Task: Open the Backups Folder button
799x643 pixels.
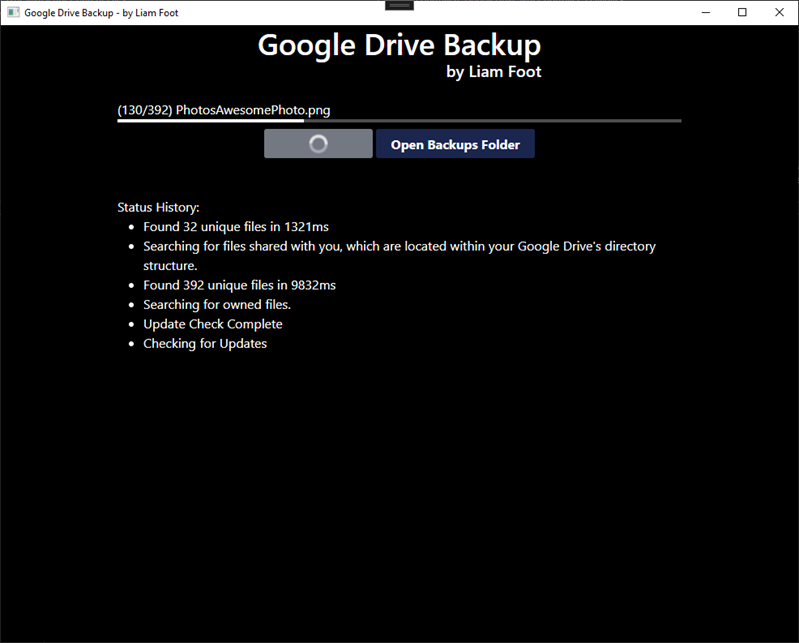Action: click(x=455, y=144)
